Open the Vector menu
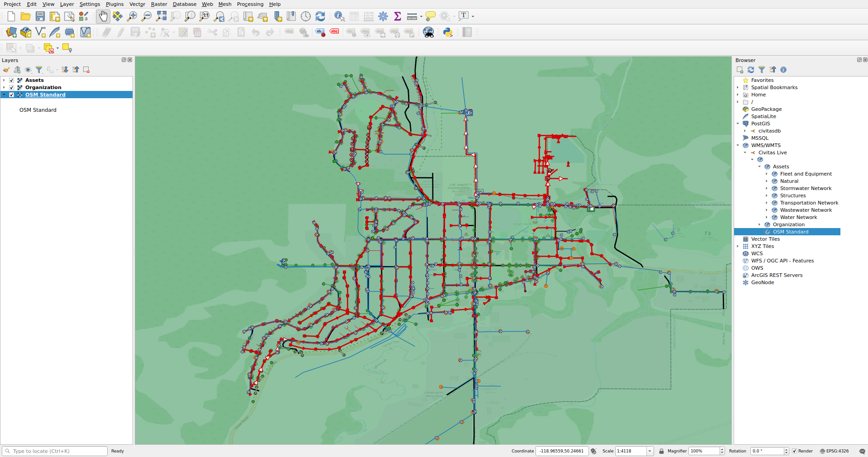 [137, 4]
